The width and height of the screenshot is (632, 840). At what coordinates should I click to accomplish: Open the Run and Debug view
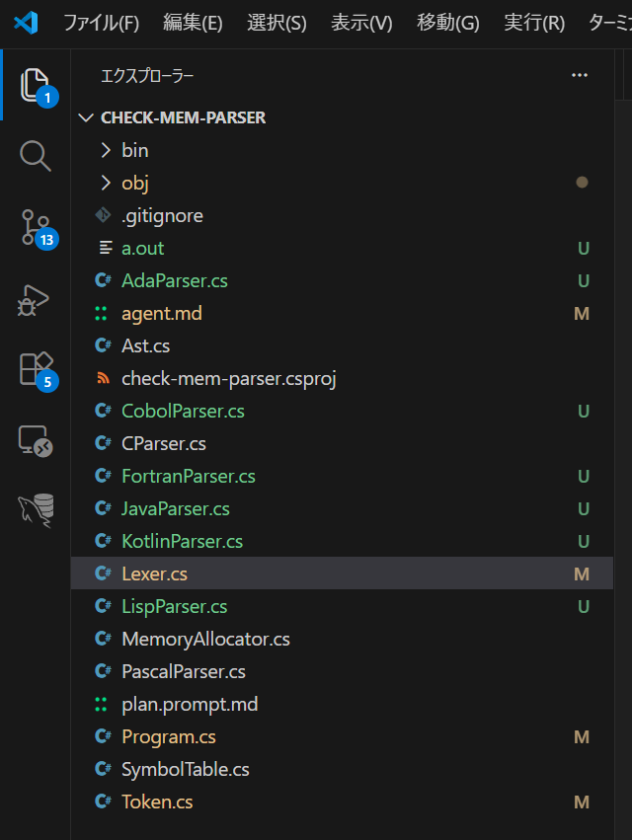point(36,300)
